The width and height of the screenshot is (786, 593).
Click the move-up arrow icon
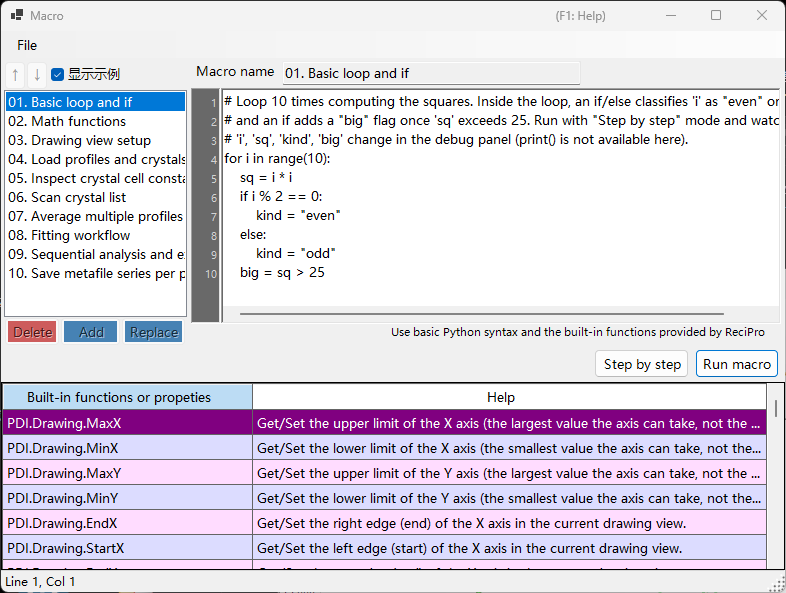(x=16, y=75)
